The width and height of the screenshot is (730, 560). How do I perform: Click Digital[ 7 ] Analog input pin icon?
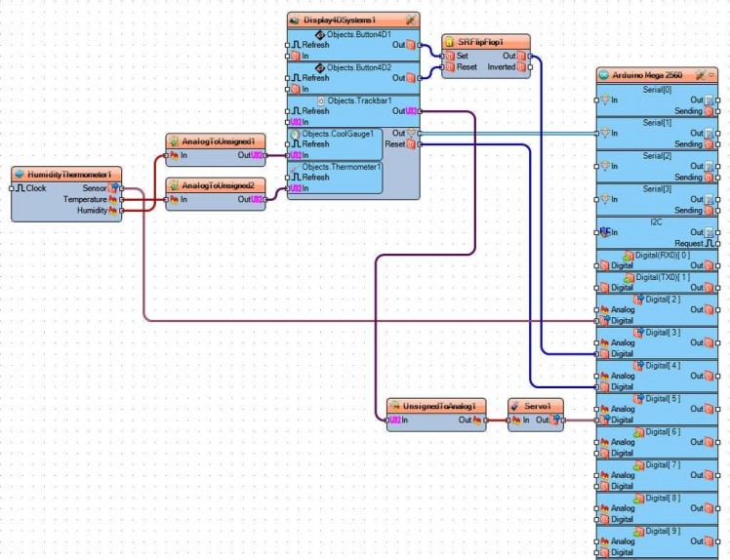pos(604,475)
